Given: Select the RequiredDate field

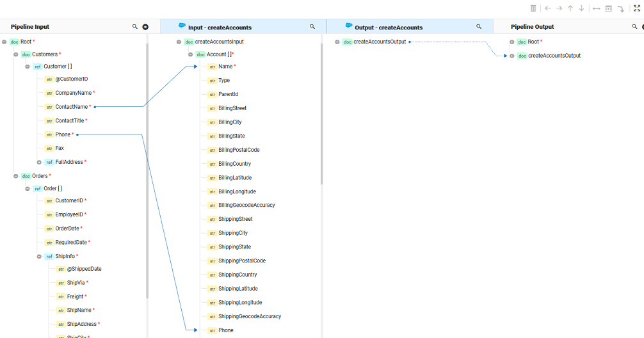Looking at the screenshot, I should pyautogui.click(x=71, y=243).
